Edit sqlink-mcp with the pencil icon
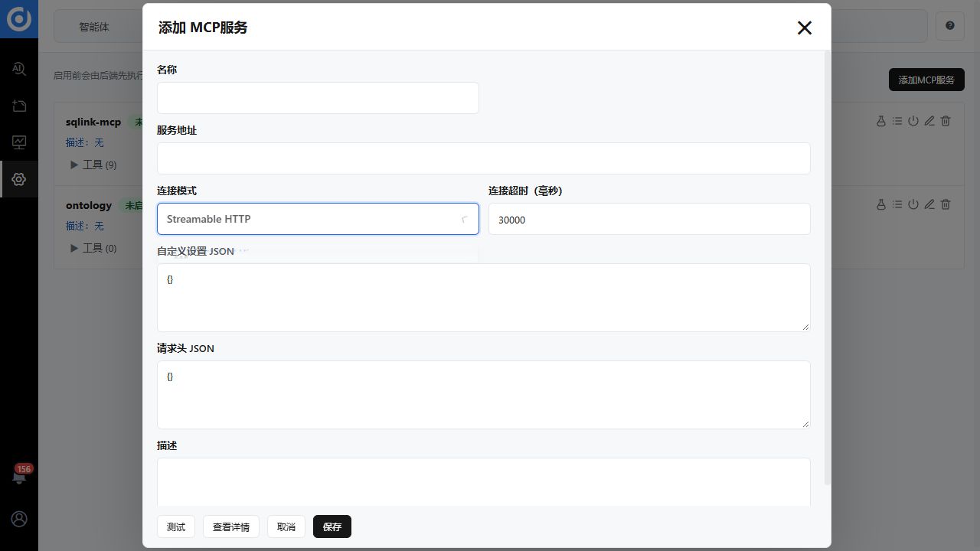980x551 pixels. tap(929, 121)
